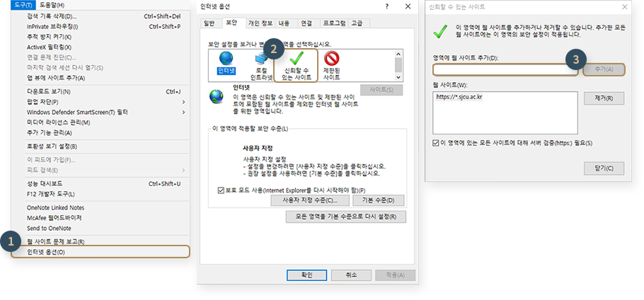The image size is (644, 300).
Task: Click the 사용자 지정 수준 button
Action: coord(310,201)
